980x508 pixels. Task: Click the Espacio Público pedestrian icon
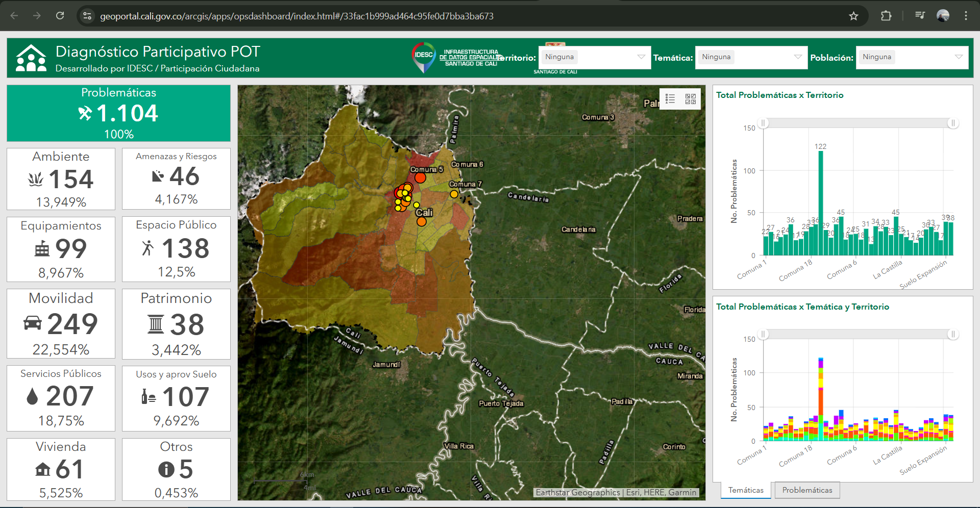(148, 248)
